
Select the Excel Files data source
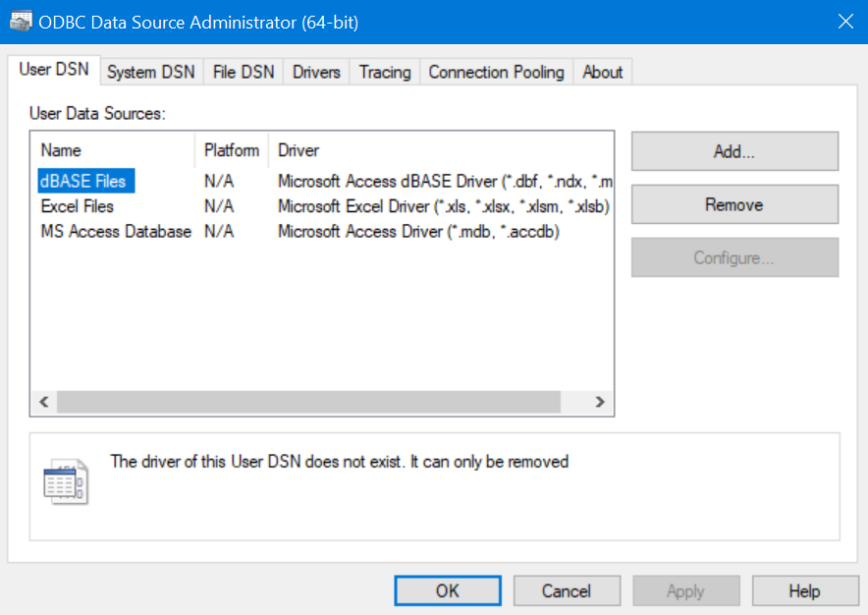pyautogui.click(x=77, y=206)
